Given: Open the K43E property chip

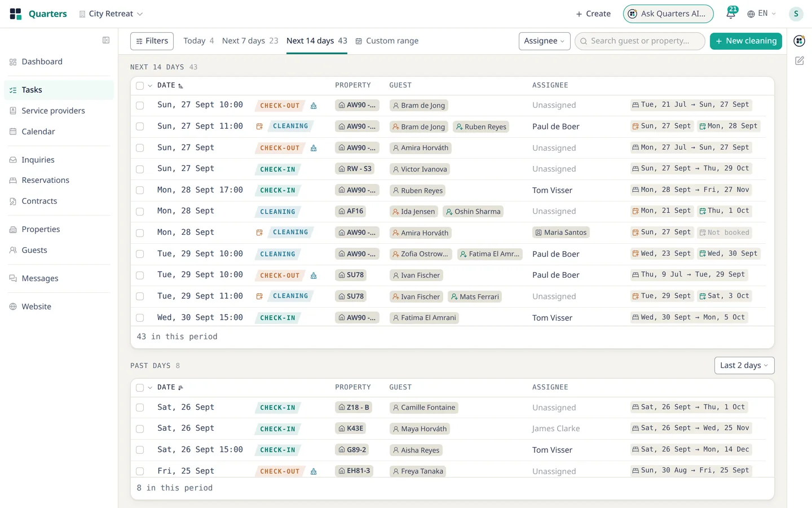Looking at the screenshot, I should pos(351,428).
